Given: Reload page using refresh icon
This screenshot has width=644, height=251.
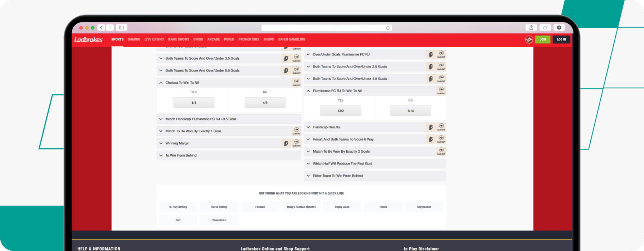Looking at the screenshot, I should [x=388, y=28].
